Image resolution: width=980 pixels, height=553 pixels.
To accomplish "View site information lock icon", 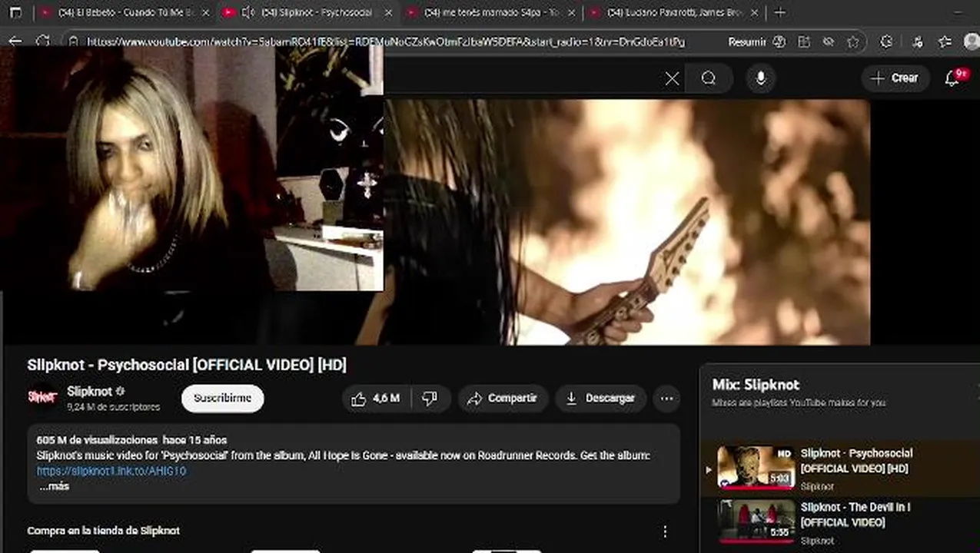I will pyautogui.click(x=73, y=41).
